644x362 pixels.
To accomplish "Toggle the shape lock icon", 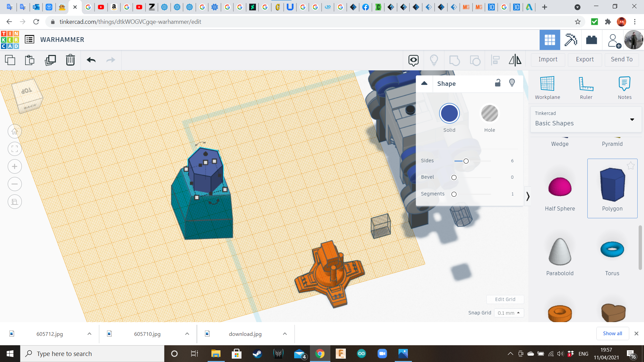I will (498, 83).
